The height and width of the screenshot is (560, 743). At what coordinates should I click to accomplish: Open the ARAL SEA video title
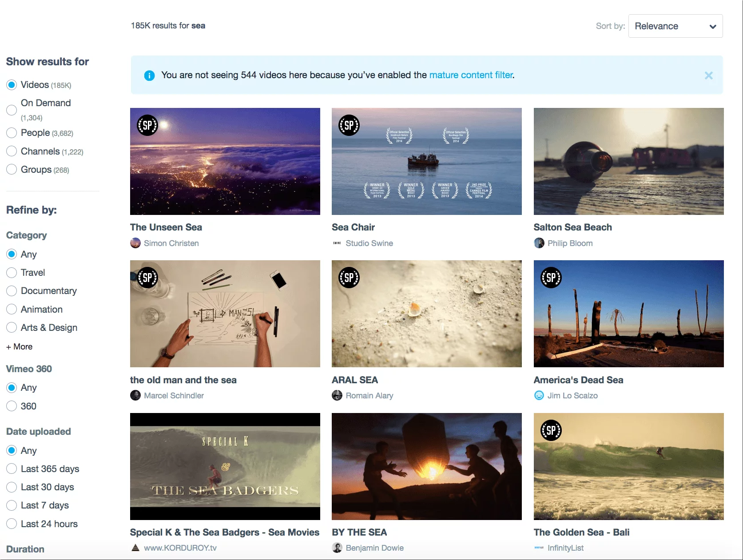[355, 380]
